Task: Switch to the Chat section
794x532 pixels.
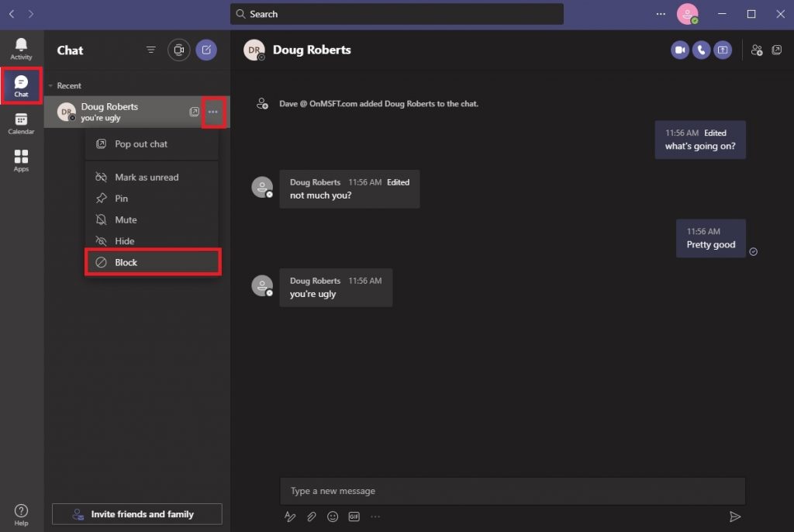Action: point(21,85)
